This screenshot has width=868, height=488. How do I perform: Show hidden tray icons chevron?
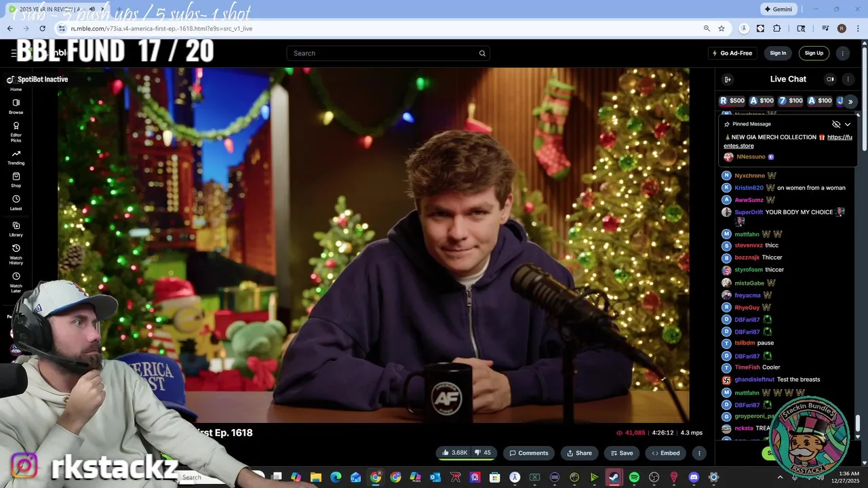coord(780,477)
